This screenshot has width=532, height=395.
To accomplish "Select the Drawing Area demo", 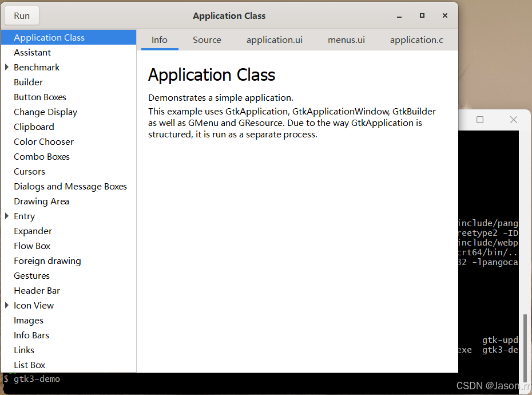I will pos(69,202).
